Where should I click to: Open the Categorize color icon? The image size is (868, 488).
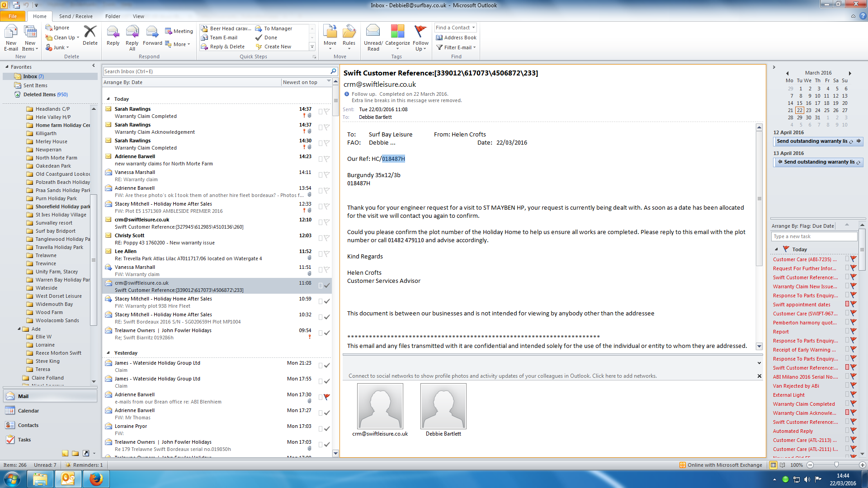point(397,32)
